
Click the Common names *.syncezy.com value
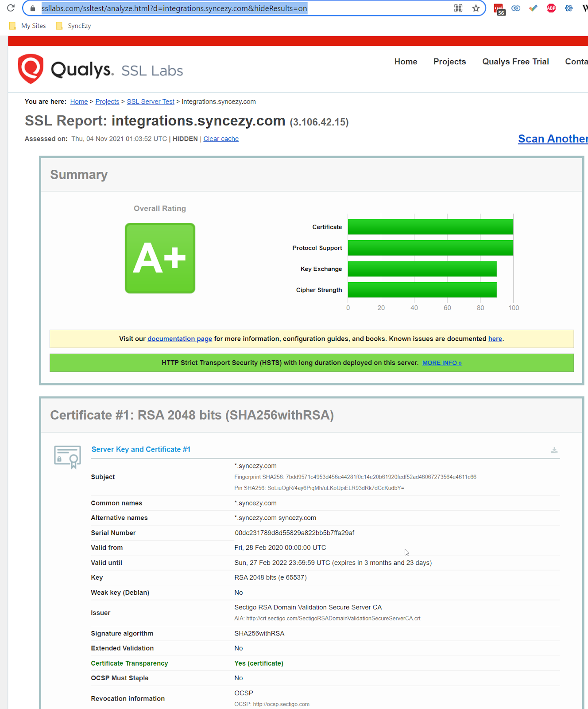pyautogui.click(x=255, y=503)
